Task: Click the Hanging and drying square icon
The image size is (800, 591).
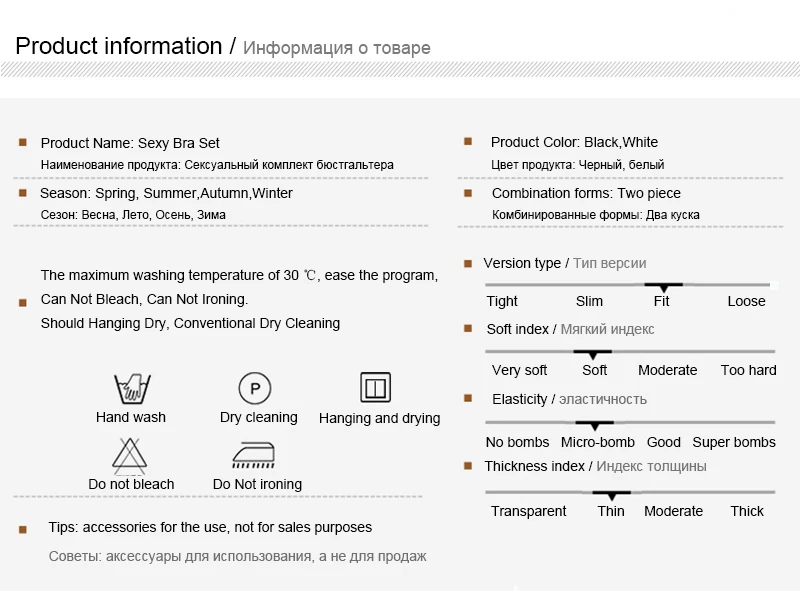Action: (x=376, y=388)
